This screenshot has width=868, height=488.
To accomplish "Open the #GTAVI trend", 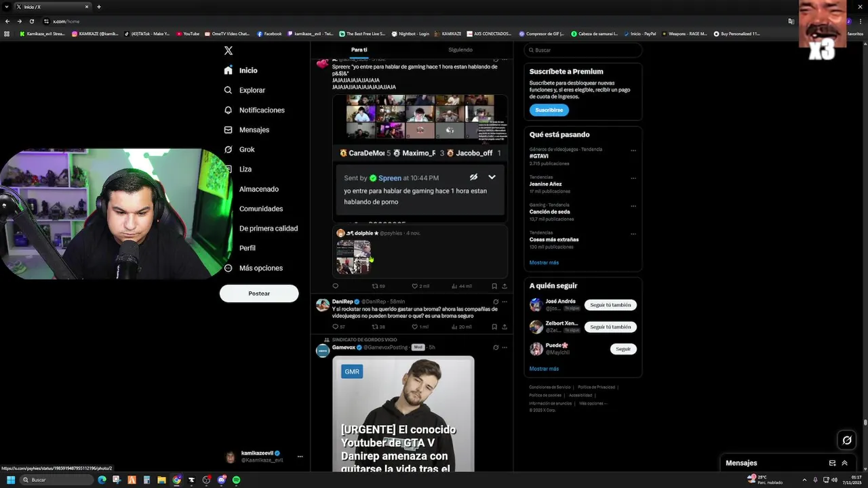I will (x=539, y=156).
